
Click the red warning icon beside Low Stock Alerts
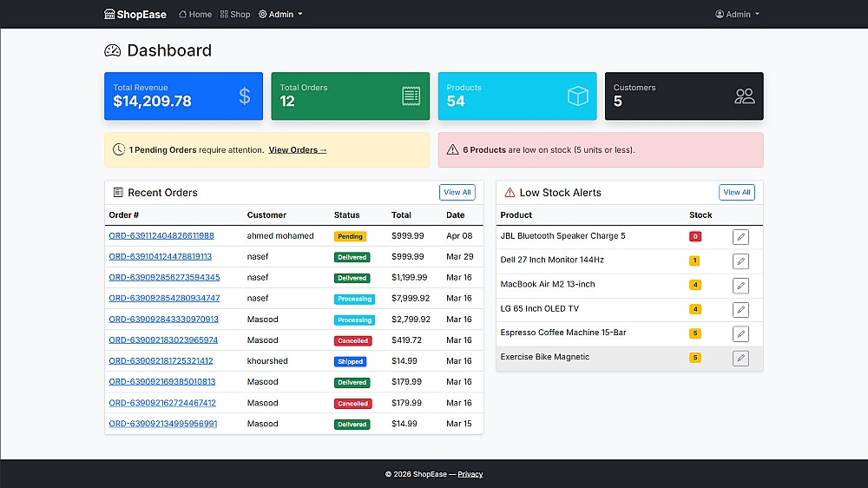coord(510,193)
